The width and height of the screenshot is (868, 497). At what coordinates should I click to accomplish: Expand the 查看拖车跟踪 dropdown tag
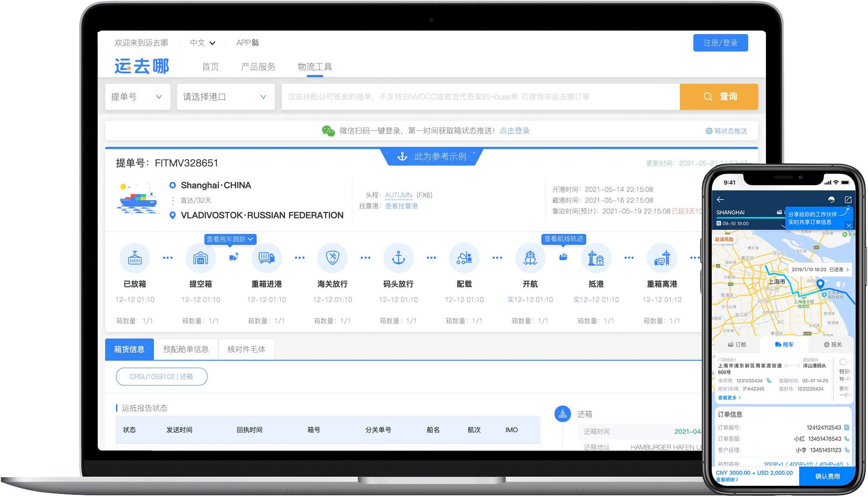click(230, 239)
